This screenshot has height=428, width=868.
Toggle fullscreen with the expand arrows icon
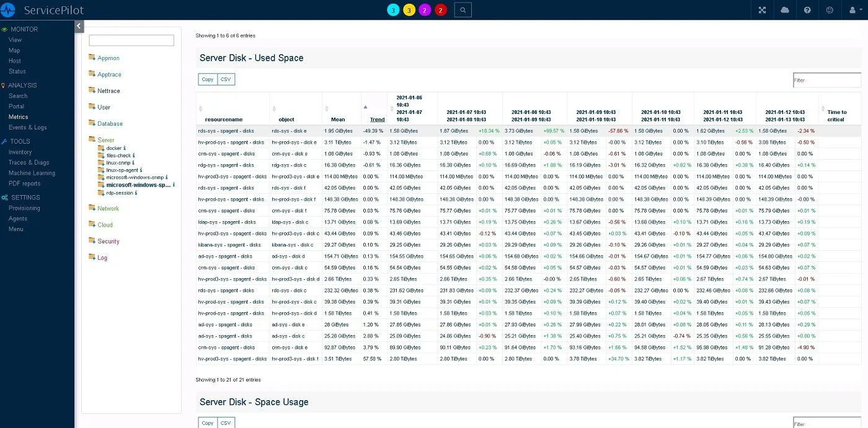click(x=763, y=10)
